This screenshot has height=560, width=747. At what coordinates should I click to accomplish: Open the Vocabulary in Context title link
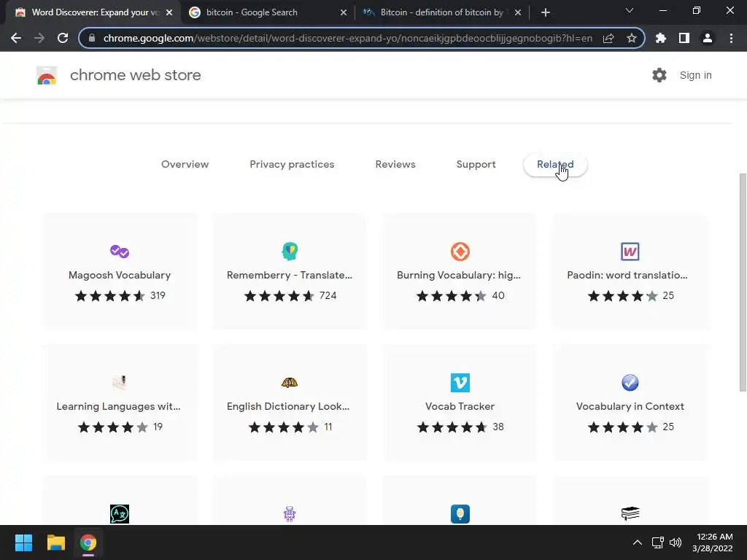[x=630, y=406]
